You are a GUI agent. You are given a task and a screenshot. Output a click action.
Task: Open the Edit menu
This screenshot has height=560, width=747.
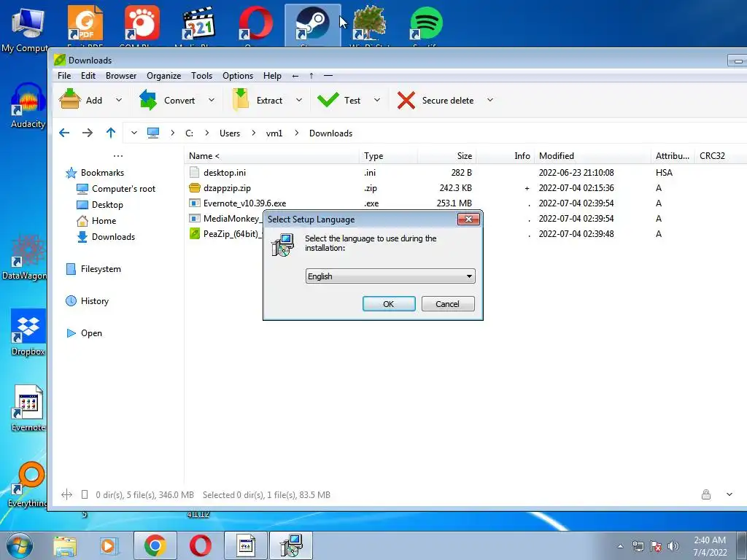pyautogui.click(x=88, y=76)
